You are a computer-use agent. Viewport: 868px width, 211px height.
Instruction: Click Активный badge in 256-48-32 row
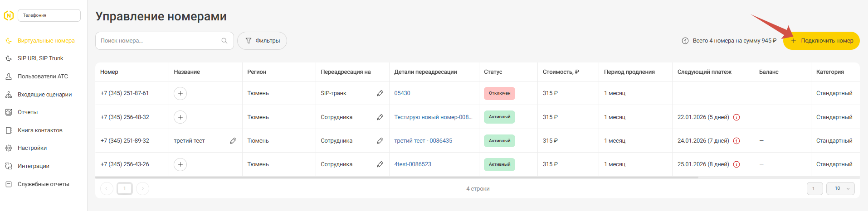coord(499,117)
